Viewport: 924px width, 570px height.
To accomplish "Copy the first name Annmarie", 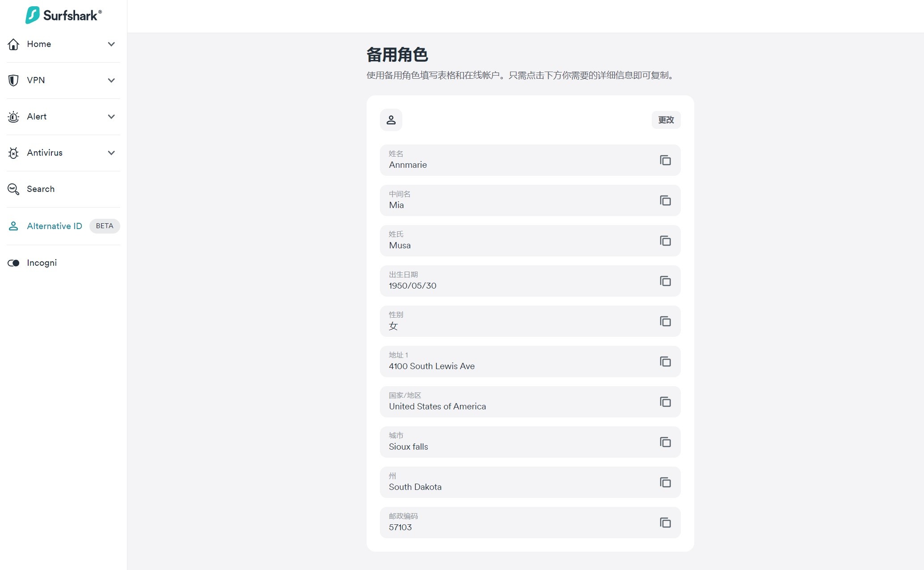I will point(665,160).
